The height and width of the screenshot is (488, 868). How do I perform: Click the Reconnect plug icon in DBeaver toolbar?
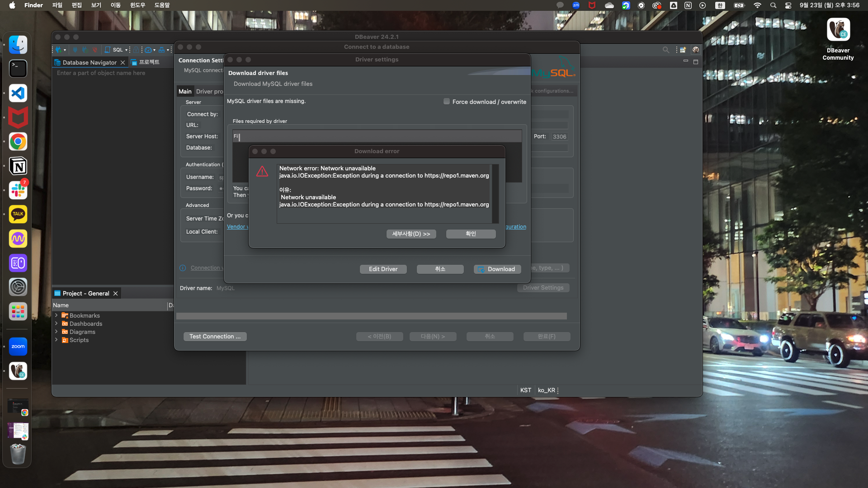point(85,50)
